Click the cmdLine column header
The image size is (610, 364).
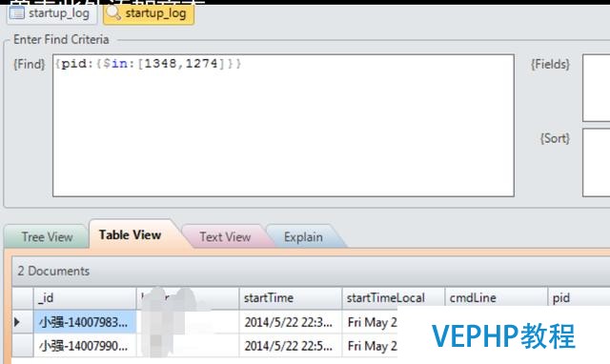(x=496, y=298)
